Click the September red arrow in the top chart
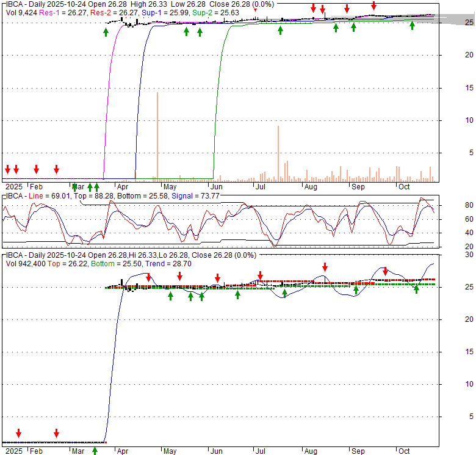 pyautogui.click(x=373, y=5)
